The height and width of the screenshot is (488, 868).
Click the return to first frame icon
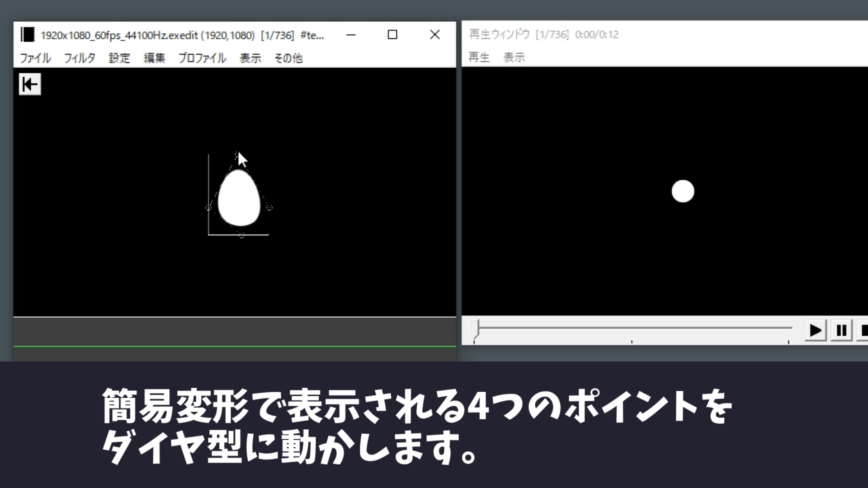click(x=29, y=84)
